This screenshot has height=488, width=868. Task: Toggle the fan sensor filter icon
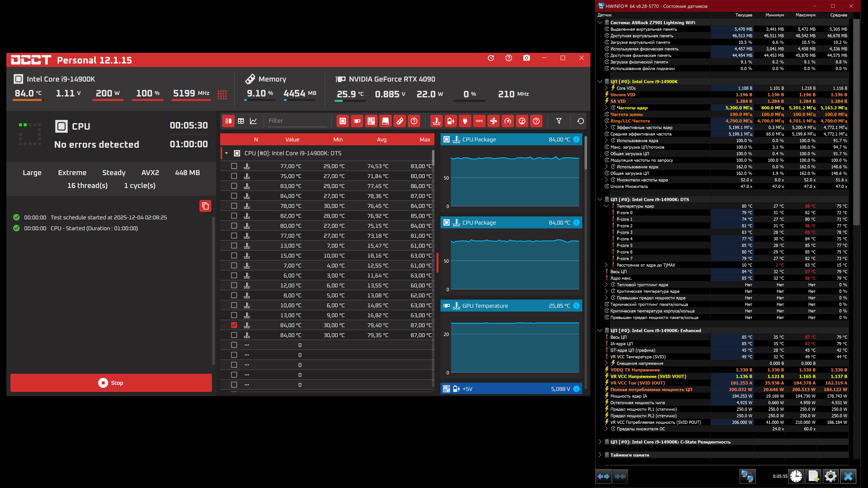(493, 121)
